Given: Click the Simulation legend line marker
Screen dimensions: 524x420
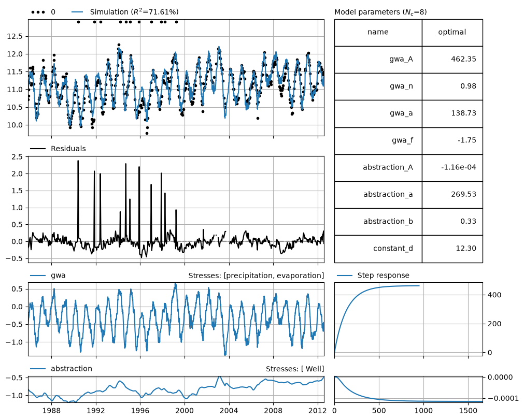Looking at the screenshot, I should click(x=77, y=12).
